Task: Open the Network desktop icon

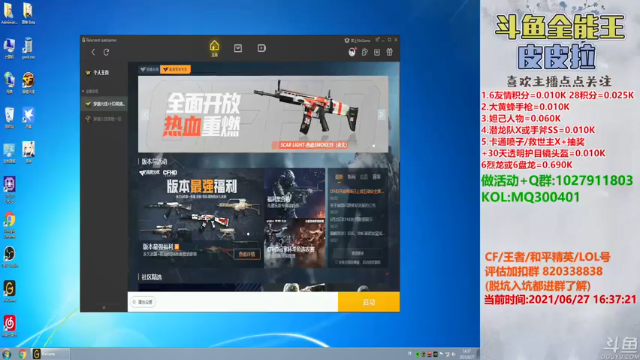Action: pos(9,83)
